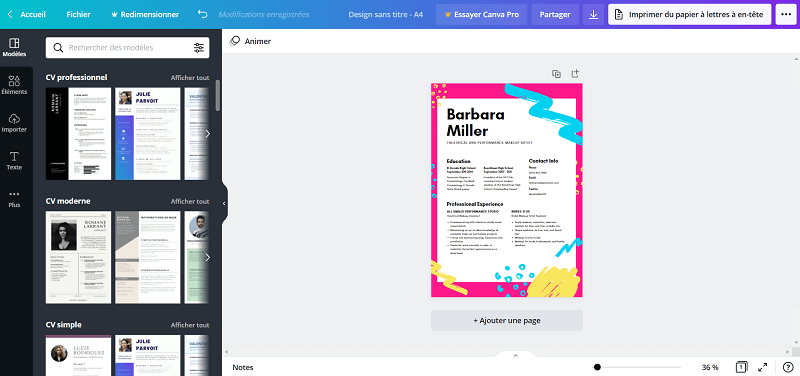Click the search magnifier icon
Image resolution: width=800 pixels, height=376 pixels.
[x=59, y=47]
